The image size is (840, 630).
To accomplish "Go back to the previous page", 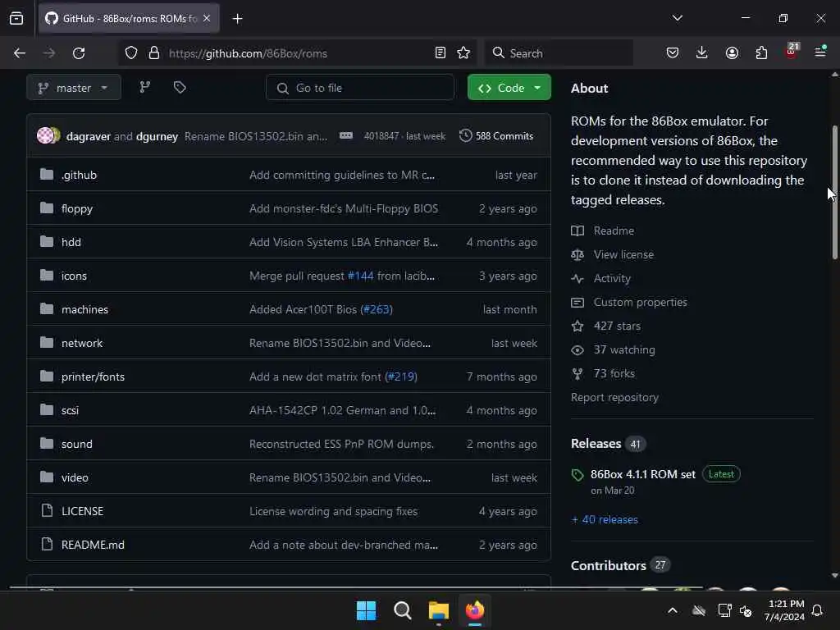I will coord(20,53).
